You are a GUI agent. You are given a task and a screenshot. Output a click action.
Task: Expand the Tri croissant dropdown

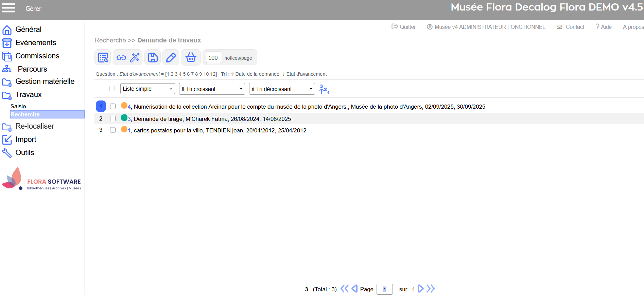212,89
